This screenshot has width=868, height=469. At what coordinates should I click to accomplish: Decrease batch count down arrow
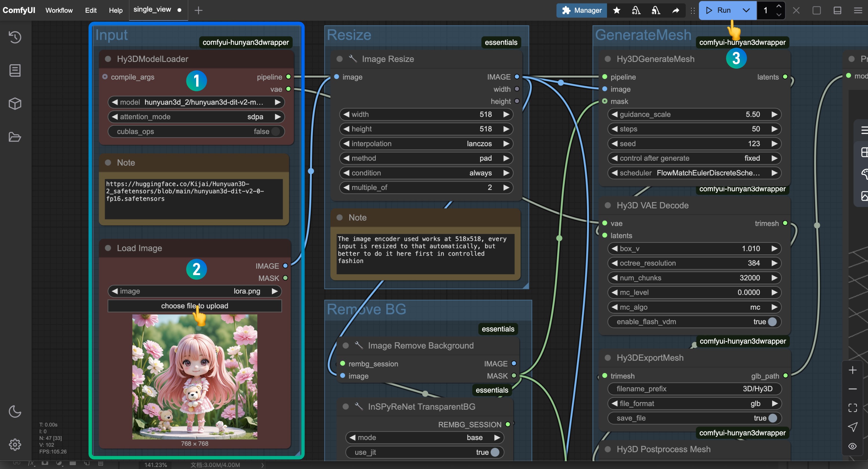779,14
